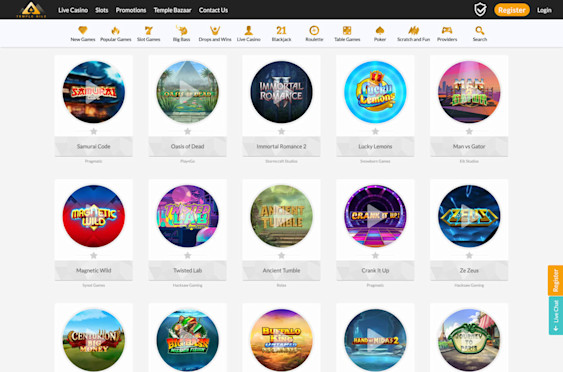Click the vertical Register side tab

pos(555,280)
